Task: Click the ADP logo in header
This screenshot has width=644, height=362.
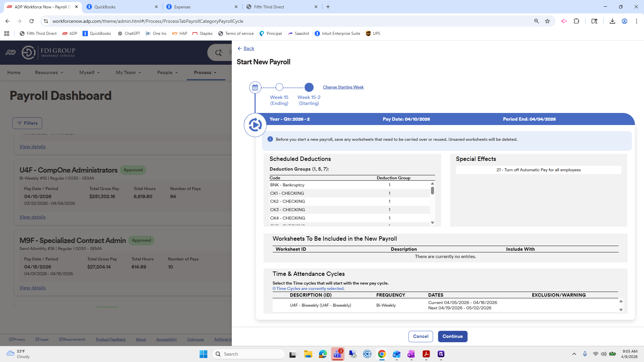Action: (11, 53)
